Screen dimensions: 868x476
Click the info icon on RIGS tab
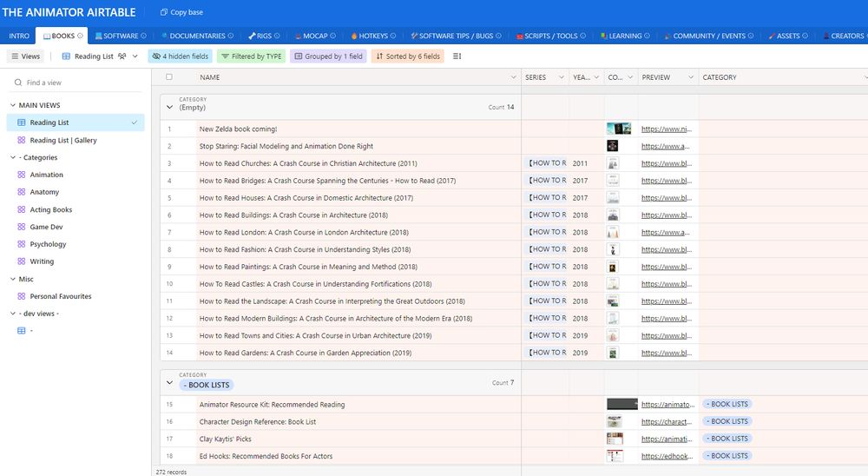pyautogui.click(x=277, y=36)
